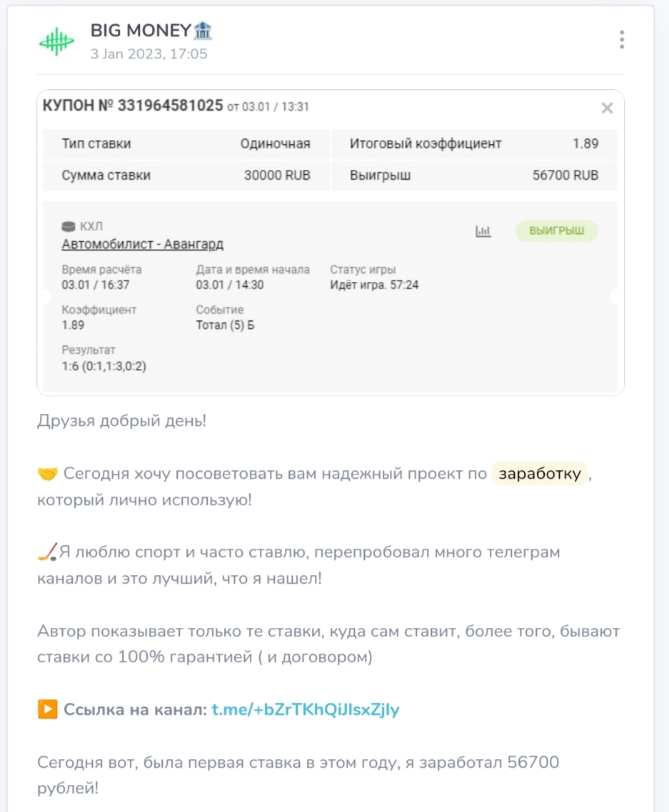The image size is (669, 812).
Task: Open the Автомобилист - Авангард match link
Action: click(143, 244)
